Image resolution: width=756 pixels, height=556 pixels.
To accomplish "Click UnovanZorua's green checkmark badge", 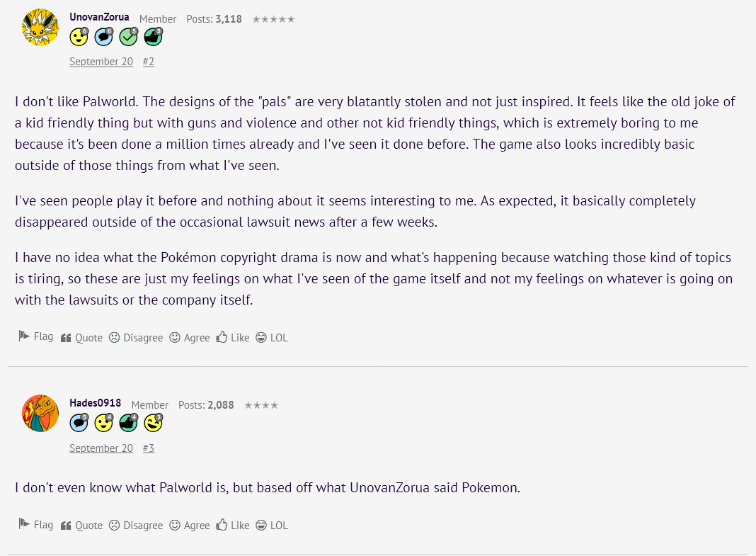I will (128, 37).
